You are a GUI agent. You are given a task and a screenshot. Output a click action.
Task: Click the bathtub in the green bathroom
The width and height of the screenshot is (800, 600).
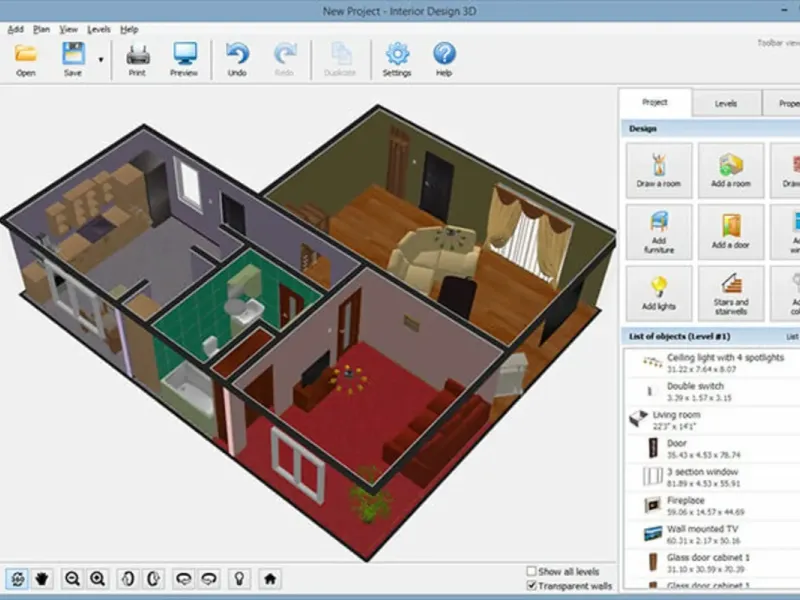188,389
